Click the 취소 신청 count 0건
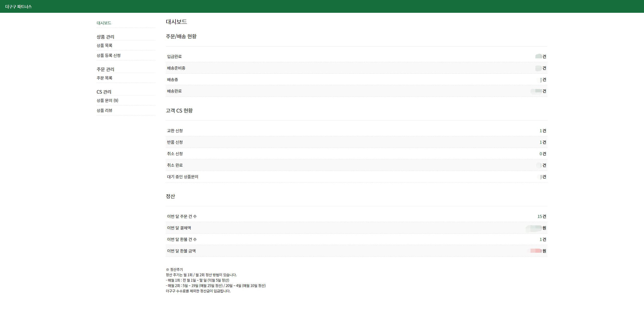 click(543, 154)
